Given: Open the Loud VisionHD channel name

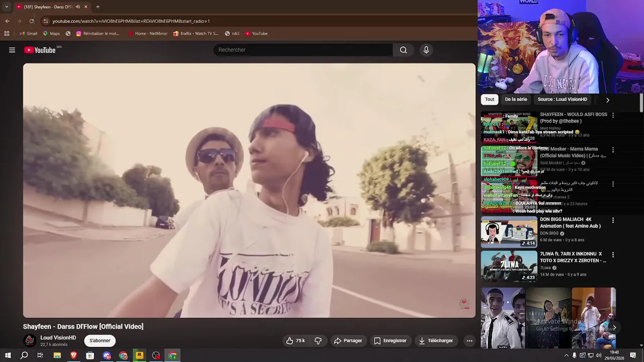Looking at the screenshot, I should tap(58, 338).
